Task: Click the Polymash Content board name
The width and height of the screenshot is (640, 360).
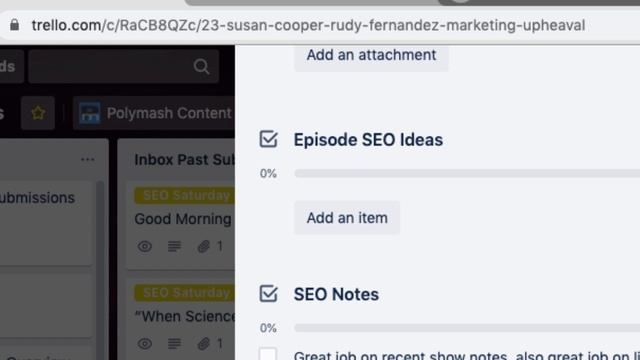Action: pos(169,113)
